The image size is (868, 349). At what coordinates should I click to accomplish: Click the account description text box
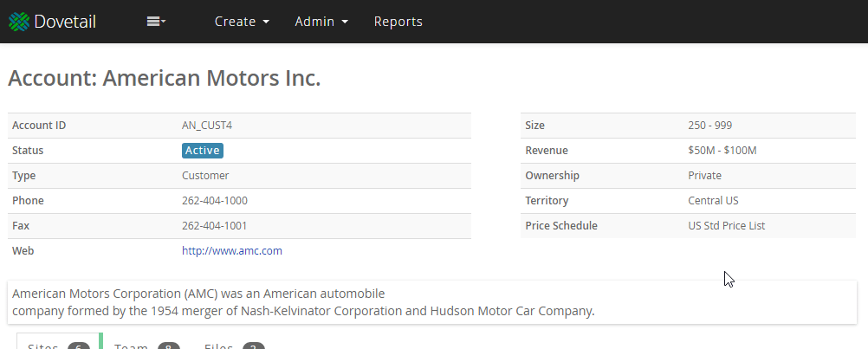pyautogui.click(x=431, y=302)
